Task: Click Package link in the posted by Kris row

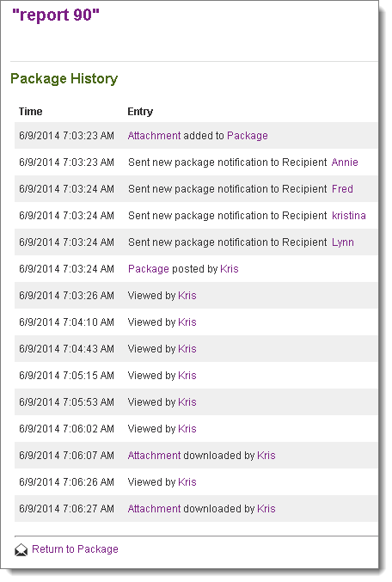Action: coord(149,269)
